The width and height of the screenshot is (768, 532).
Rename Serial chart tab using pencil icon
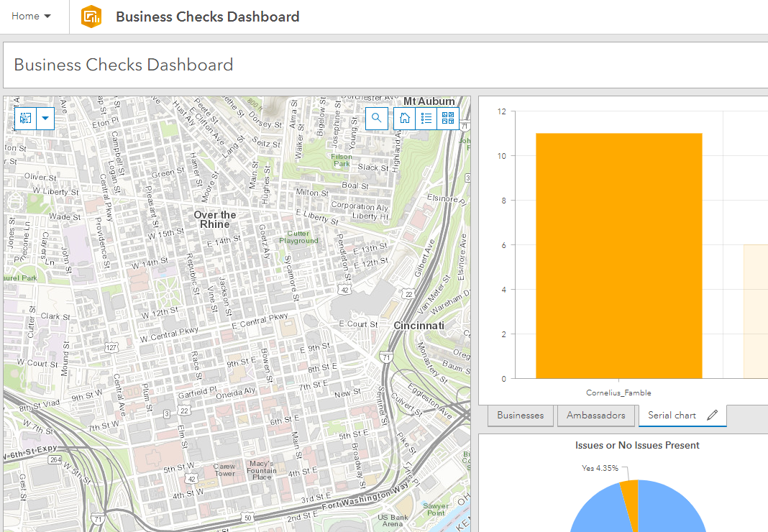click(713, 415)
